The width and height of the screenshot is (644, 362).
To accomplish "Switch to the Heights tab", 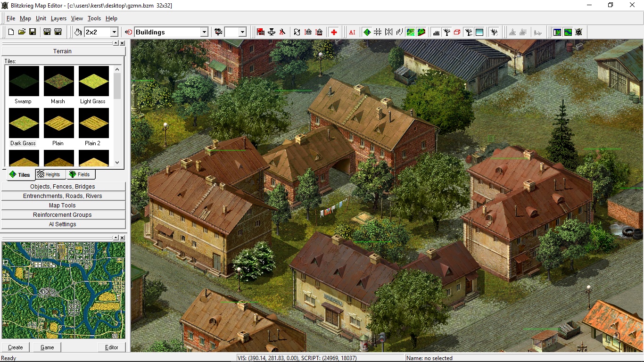I will point(50,174).
